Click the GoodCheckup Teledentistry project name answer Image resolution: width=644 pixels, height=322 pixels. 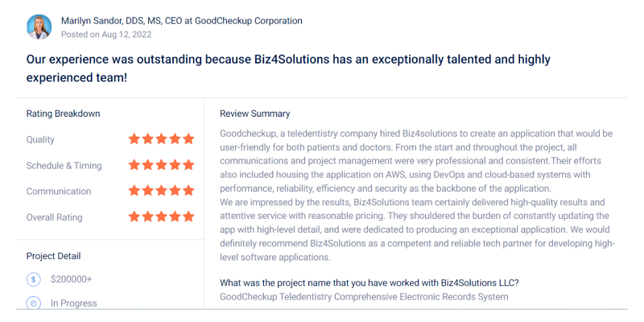click(x=364, y=296)
